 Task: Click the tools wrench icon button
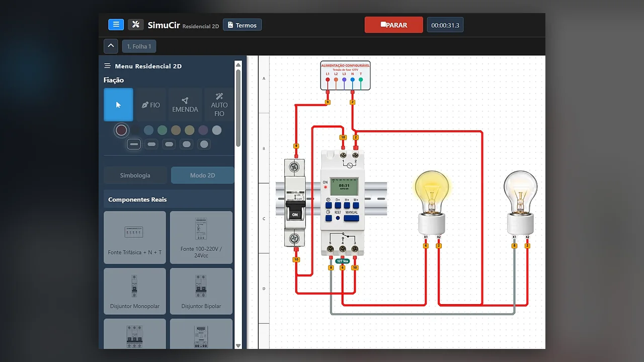136,25
